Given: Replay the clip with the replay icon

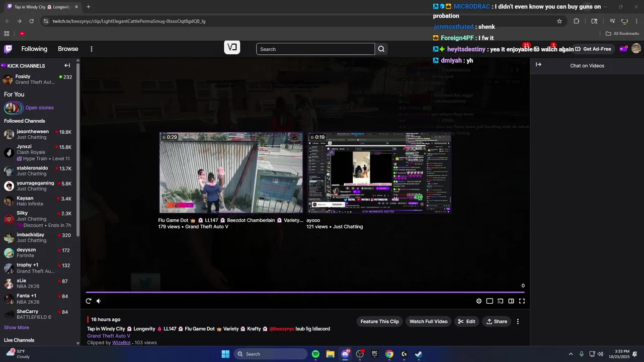Looking at the screenshot, I should [89, 301].
